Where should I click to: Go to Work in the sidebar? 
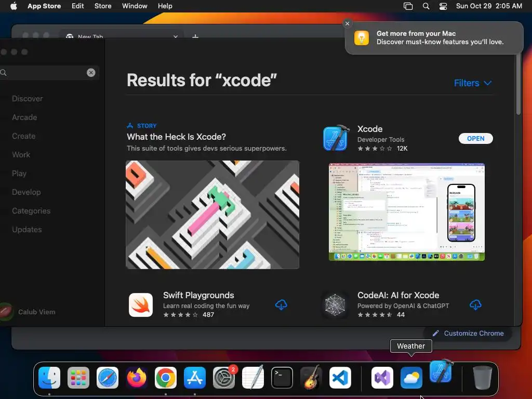(21, 154)
